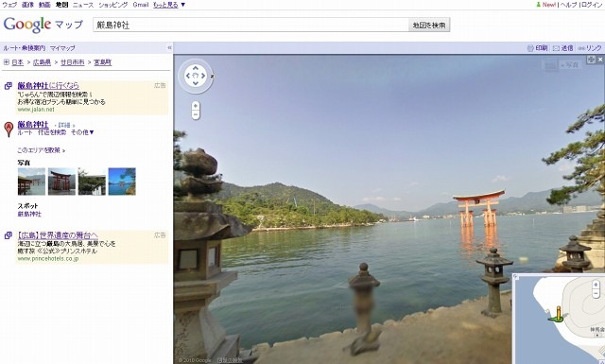605x364 pixels.
Task: Open the 動画 search tab
Action: (44, 5)
